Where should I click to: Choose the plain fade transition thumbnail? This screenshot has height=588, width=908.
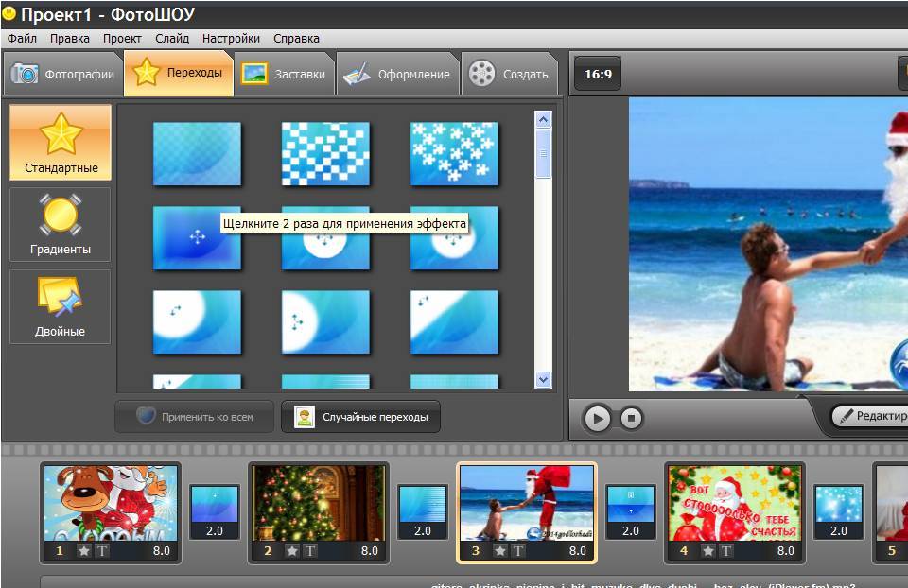(197, 153)
